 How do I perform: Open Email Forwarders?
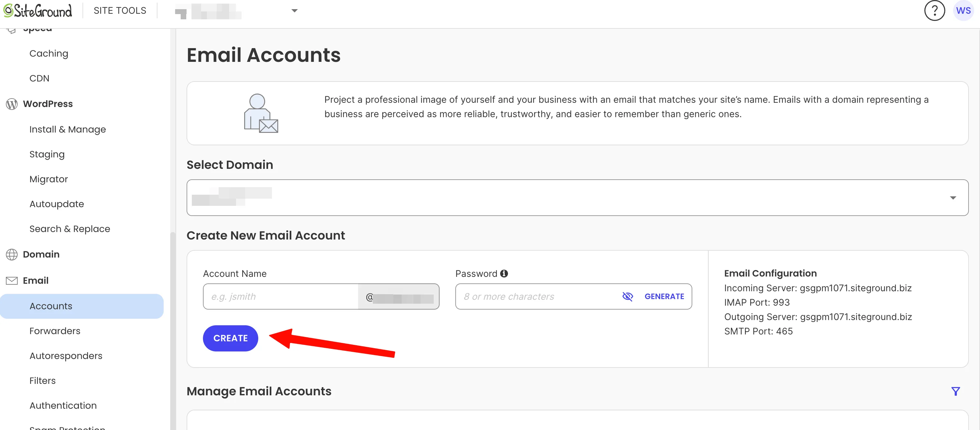tap(55, 331)
